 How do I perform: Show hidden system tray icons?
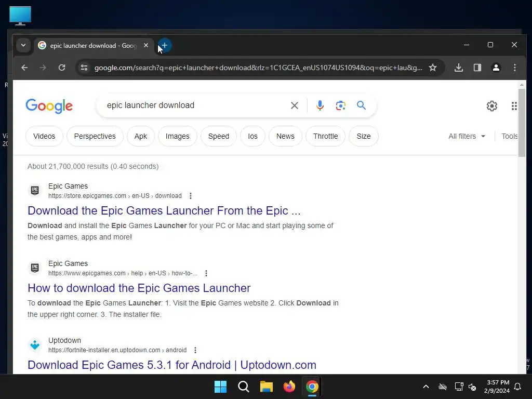pos(426,387)
